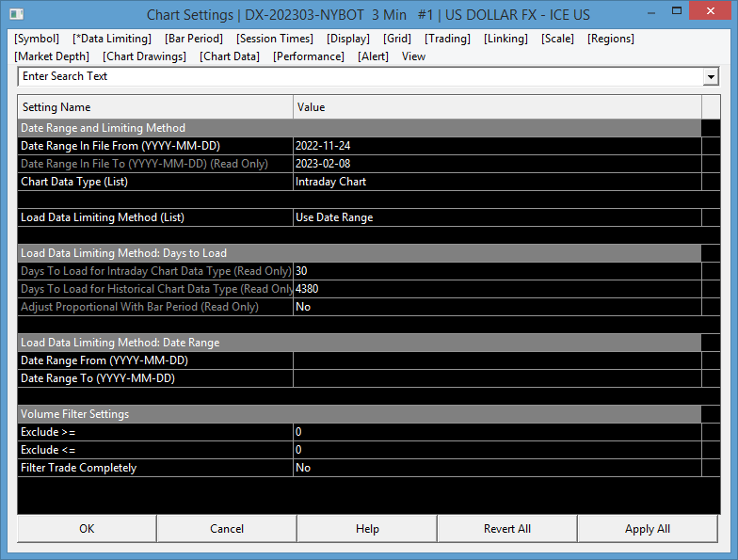Expand the search text dropdown arrow
Image resolution: width=738 pixels, height=560 pixels.
(711, 77)
